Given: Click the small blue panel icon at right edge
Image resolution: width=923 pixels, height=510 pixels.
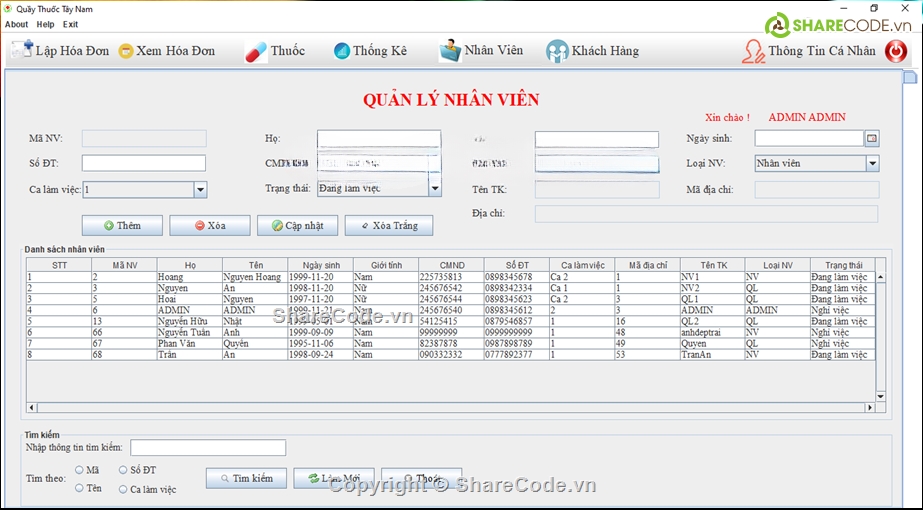Looking at the screenshot, I should coord(910,77).
